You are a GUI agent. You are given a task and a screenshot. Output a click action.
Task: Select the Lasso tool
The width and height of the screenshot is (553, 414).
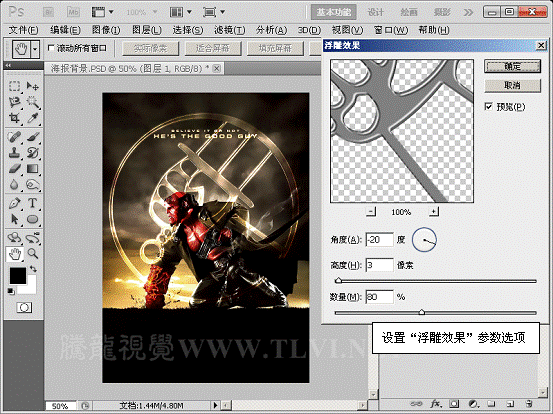(x=14, y=102)
